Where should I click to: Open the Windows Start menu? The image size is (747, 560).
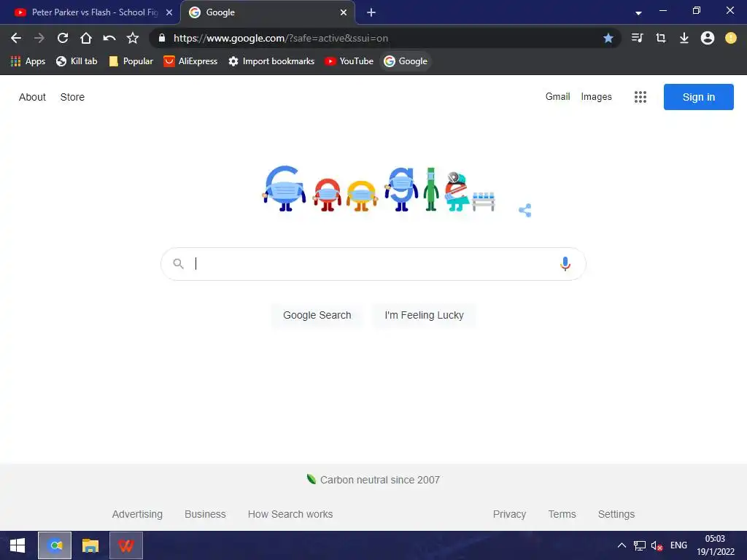(x=18, y=545)
